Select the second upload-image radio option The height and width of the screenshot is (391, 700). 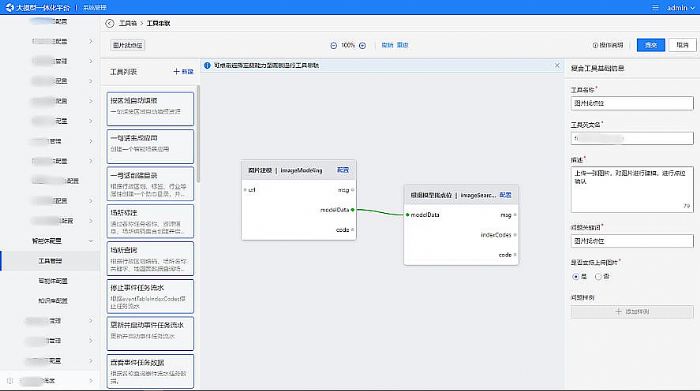pos(598,277)
